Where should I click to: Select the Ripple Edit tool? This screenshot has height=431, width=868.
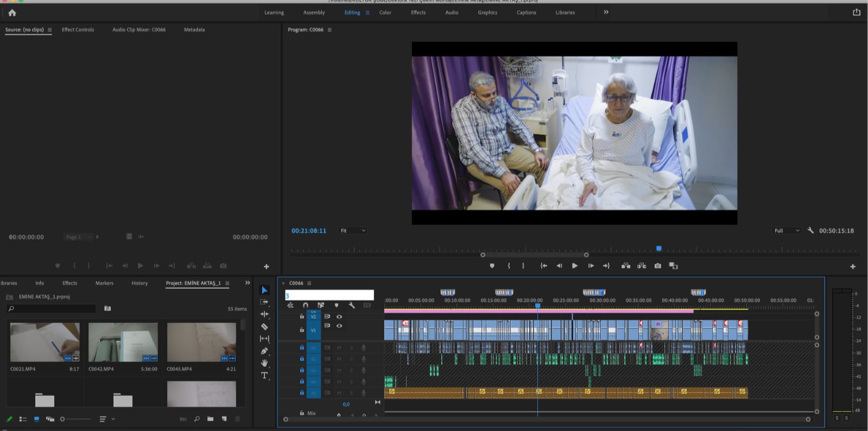[264, 314]
